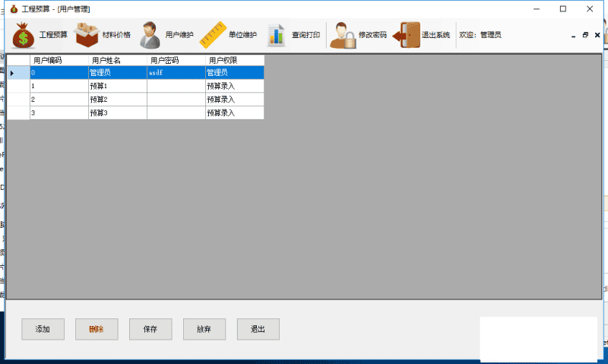
Task: Click the 退出 button
Action: pos(258,329)
